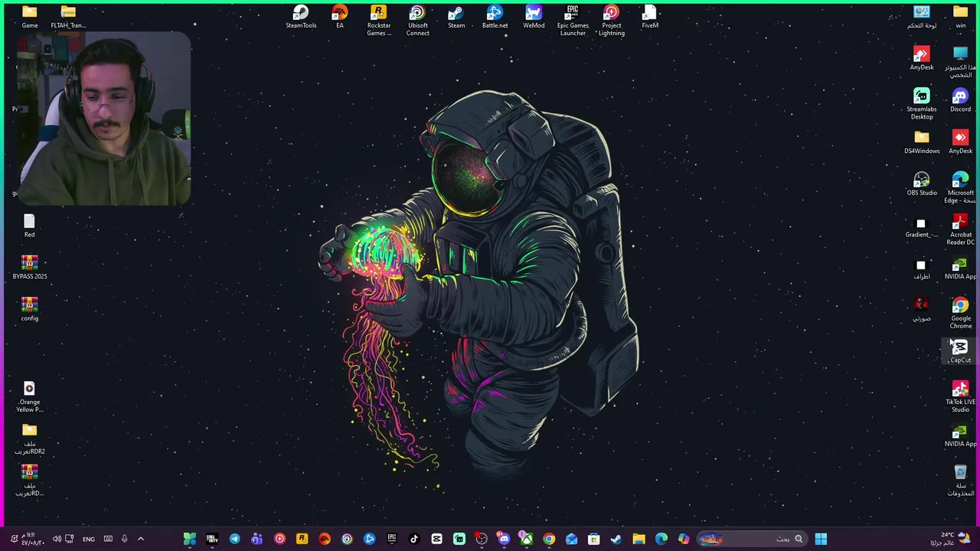Open the volume control in system tray
980x551 pixels.
[x=57, y=539]
